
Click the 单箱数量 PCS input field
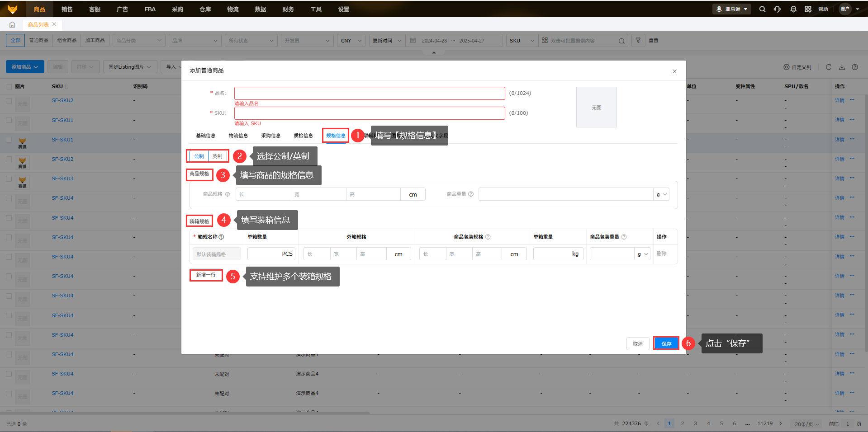point(271,254)
